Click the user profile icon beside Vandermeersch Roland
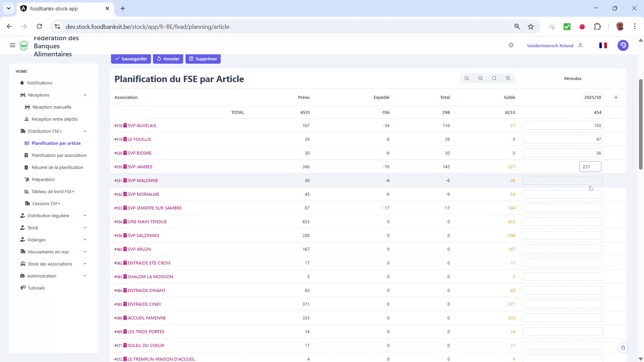The width and height of the screenshot is (644, 362). pyautogui.click(x=581, y=46)
